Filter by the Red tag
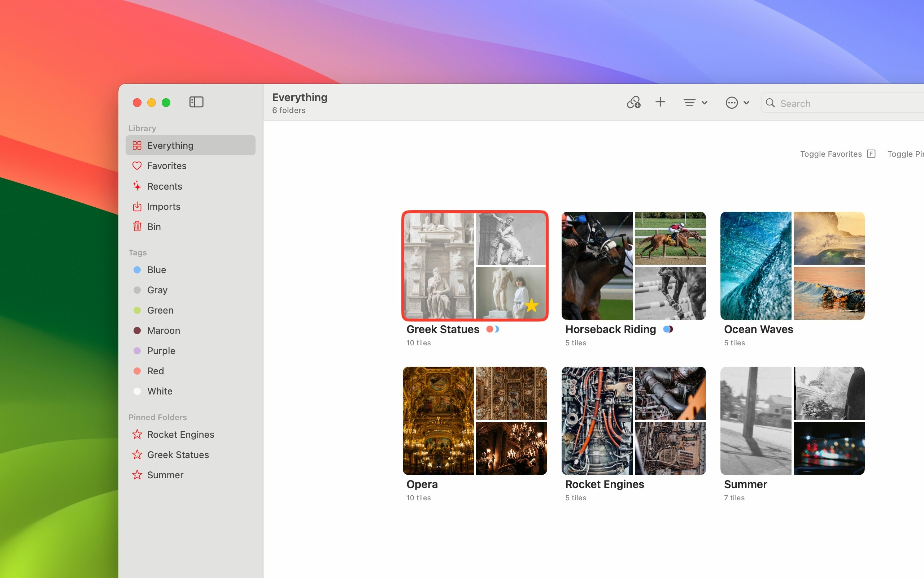The height and width of the screenshot is (578, 924). tap(191, 371)
